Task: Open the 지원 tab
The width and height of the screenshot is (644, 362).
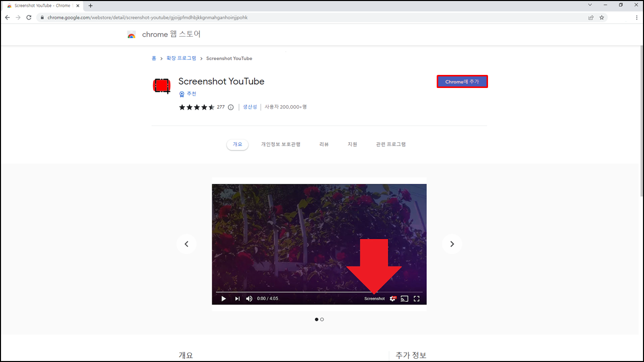Action: pyautogui.click(x=352, y=144)
